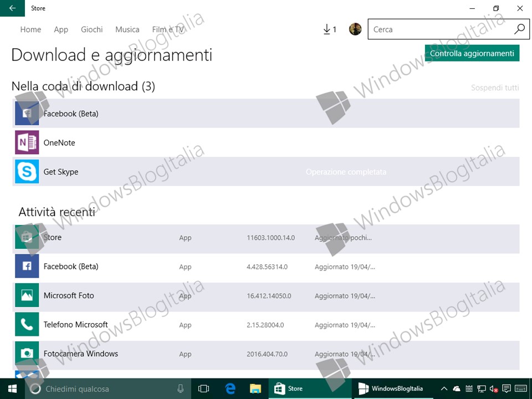Activate the Cortana microphone icon

click(181, 388)
